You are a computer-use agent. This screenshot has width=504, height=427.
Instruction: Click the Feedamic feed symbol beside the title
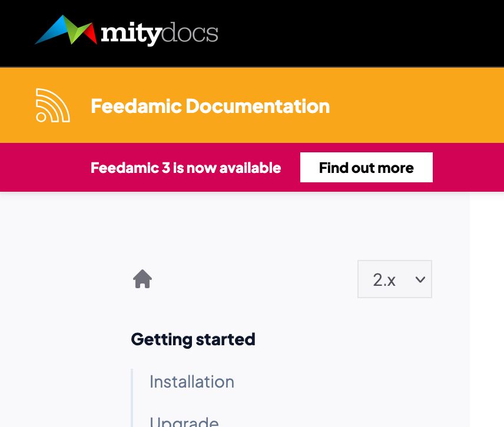click(x=52, y=105)
